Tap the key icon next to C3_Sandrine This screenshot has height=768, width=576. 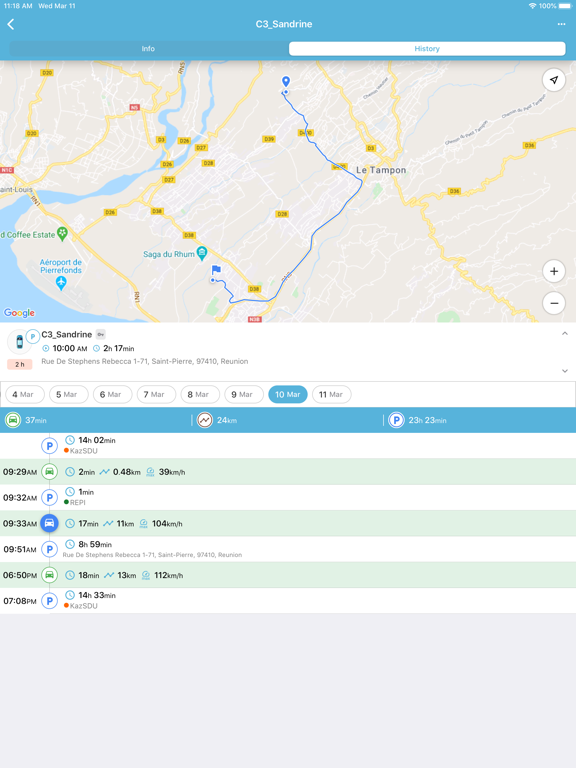(100, 335)
